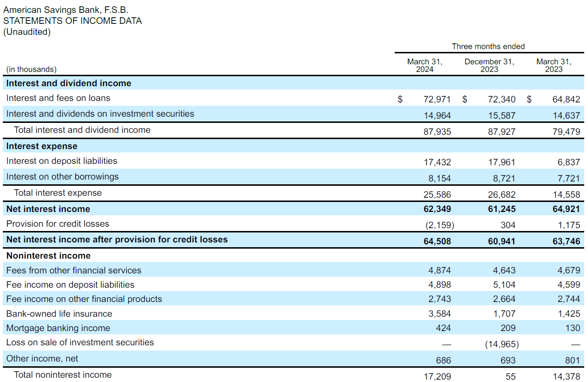This screenshot has height=382, width=588.
Task: Select the Interest on deposit liabilities label
Action: (x=61, y=161)
